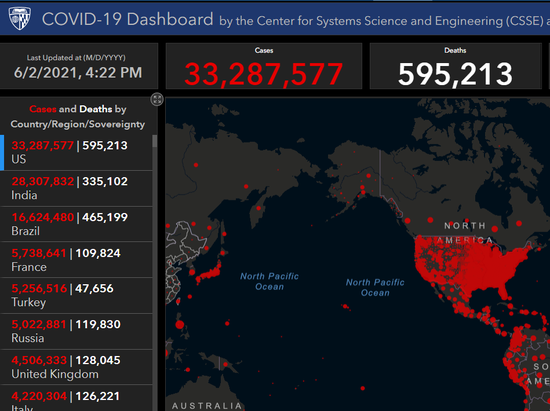The image size is (550, 411).
Task: Click the Johns Hopkins shield logo
Action: click(x=19, y=18)
